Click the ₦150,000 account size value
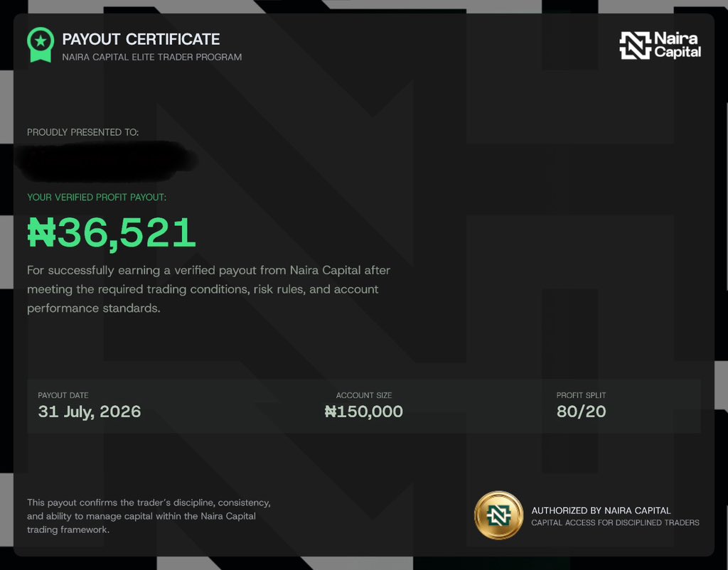 (364, 412)
